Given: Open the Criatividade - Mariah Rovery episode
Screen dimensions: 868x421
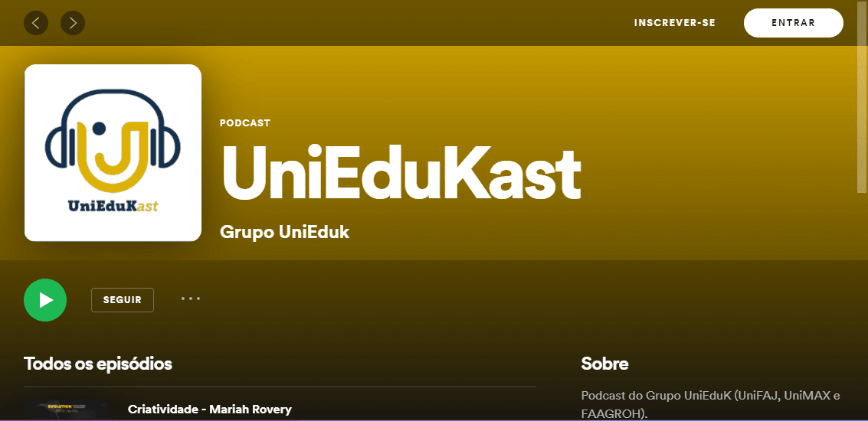Looking at the screenshot, I should tap(209, 410).
